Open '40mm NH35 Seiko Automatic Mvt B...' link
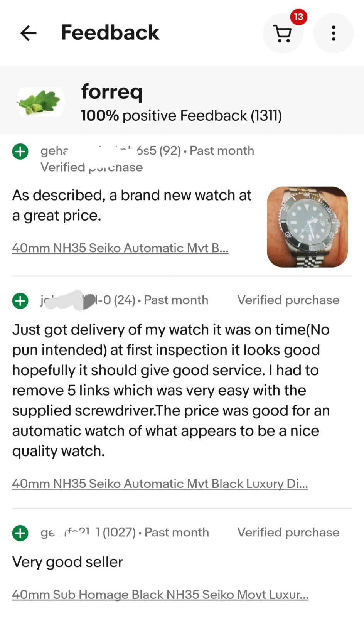 click(x=120, y=248)
